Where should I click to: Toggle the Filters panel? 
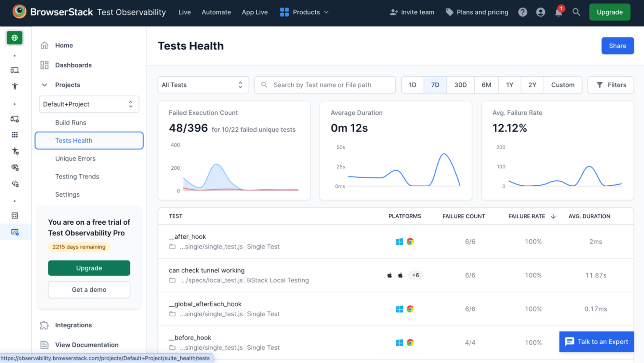click(610, 85)
